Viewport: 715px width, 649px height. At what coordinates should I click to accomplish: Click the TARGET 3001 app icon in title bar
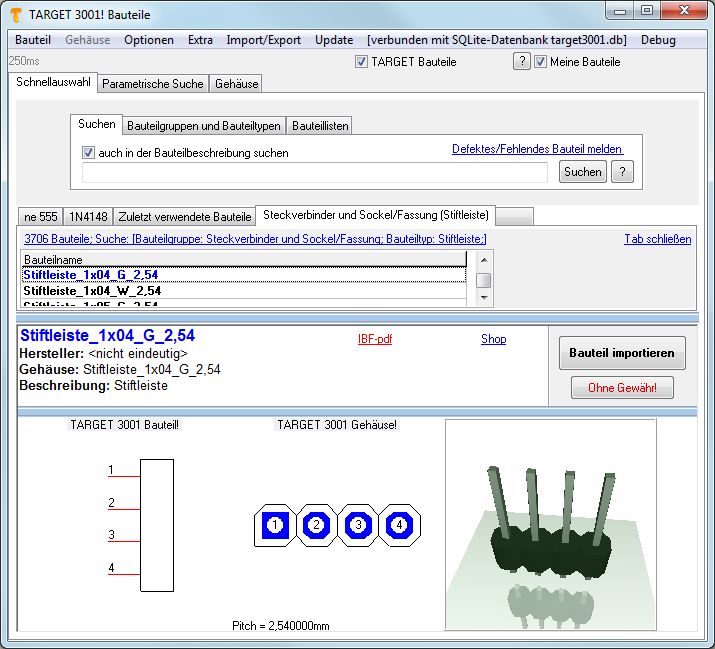point(15,12)
